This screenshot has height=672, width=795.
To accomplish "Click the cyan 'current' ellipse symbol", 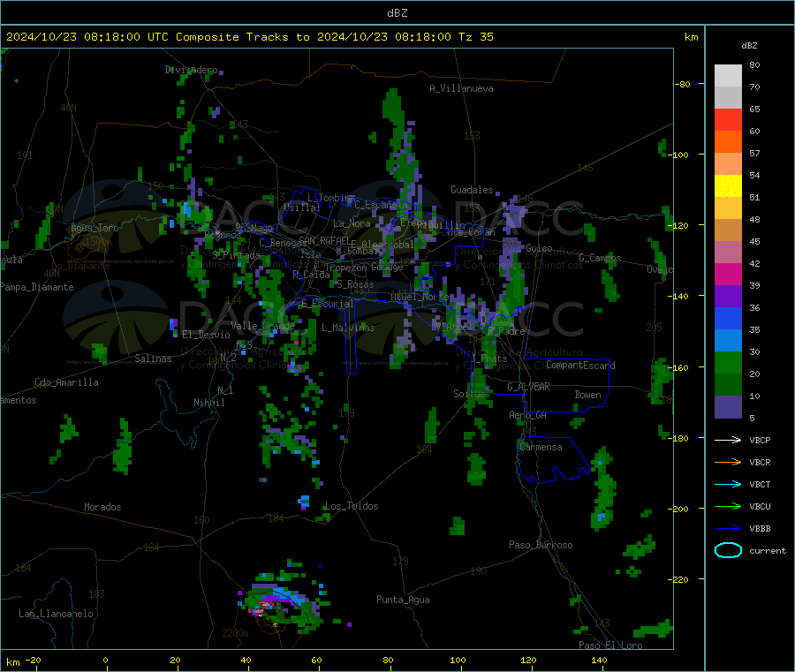I will pos(728,550).
